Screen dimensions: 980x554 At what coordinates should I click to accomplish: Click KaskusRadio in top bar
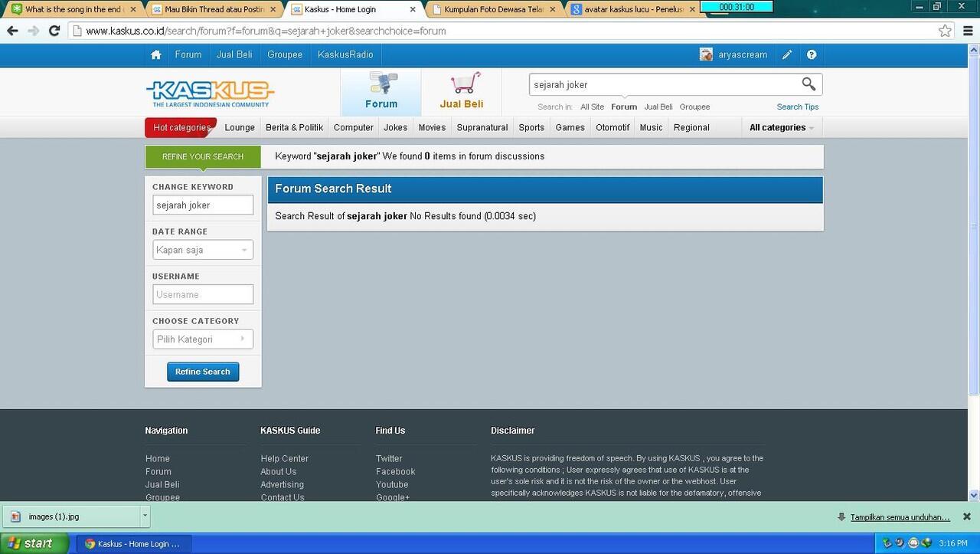pos(345,55)
